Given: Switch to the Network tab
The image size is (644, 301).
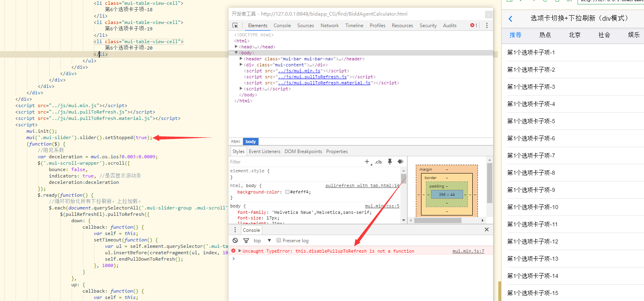Looking at the screenshot, I should pyautogui.click(x=329, y=26).
